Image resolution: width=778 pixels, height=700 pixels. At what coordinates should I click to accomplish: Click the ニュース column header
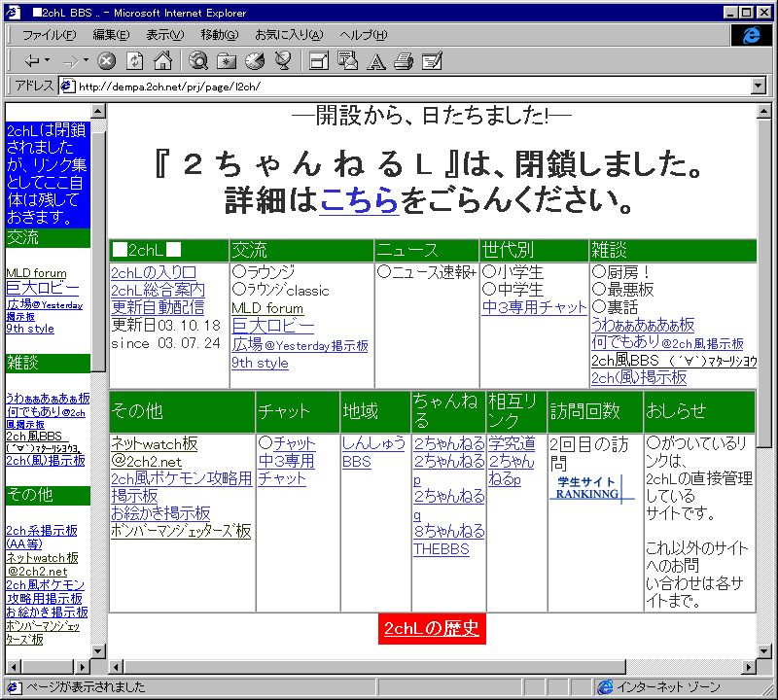point(427,251)
